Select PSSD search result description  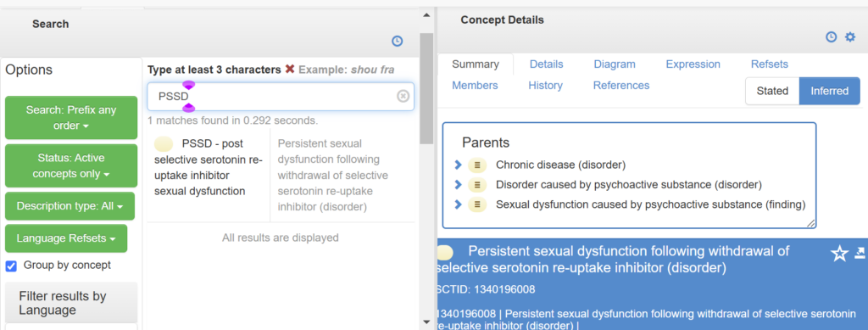208,167
